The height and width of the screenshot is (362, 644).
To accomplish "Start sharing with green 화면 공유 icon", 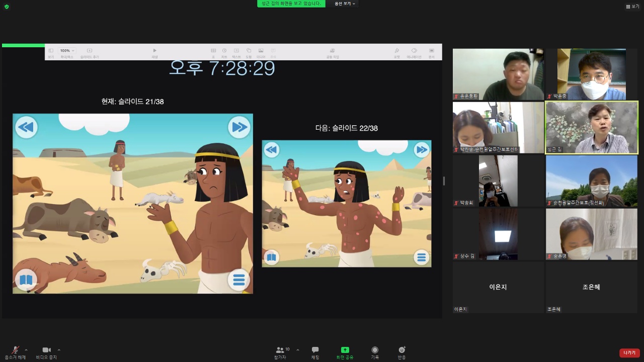I will pos(345,350).
